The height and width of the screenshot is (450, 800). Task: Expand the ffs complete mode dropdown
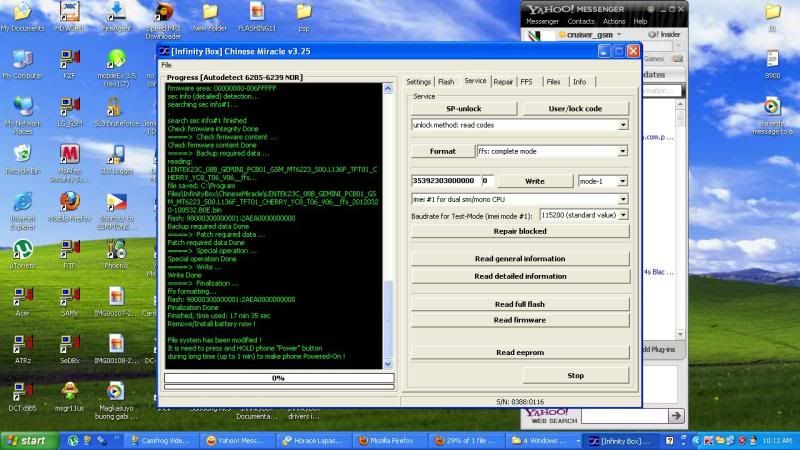tap(622, 152)
